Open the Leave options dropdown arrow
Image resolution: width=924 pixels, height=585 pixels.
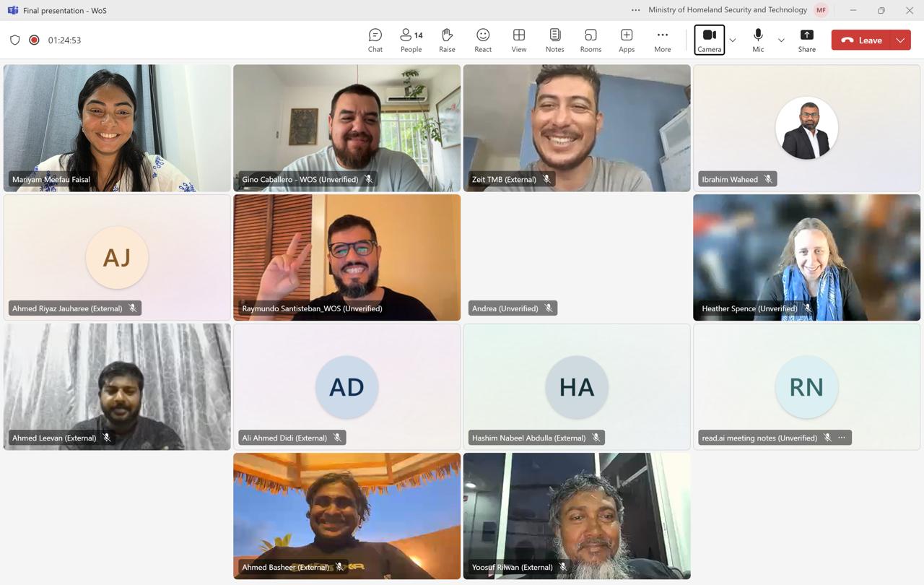coord(900,40)
